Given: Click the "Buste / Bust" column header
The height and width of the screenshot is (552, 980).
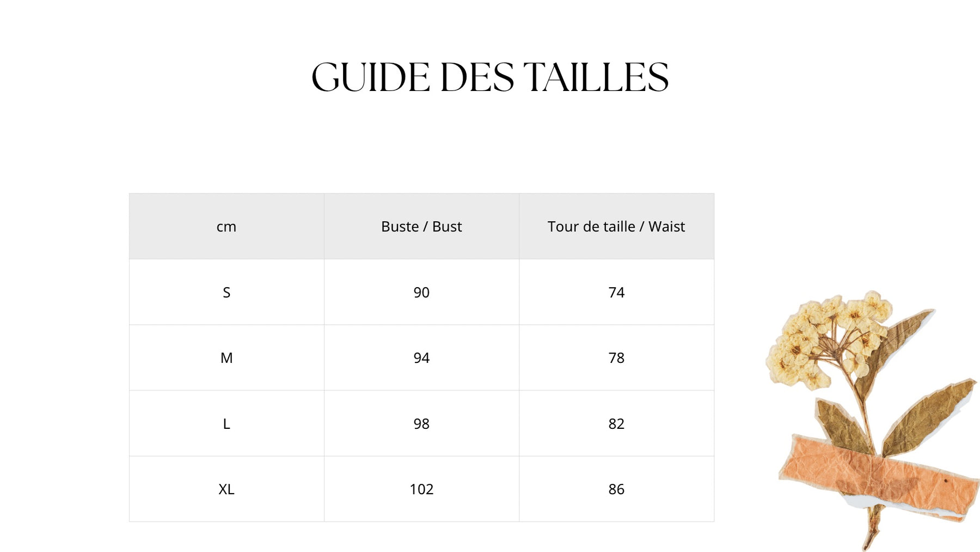Looking at the screenshot, I should coord(421,227).
